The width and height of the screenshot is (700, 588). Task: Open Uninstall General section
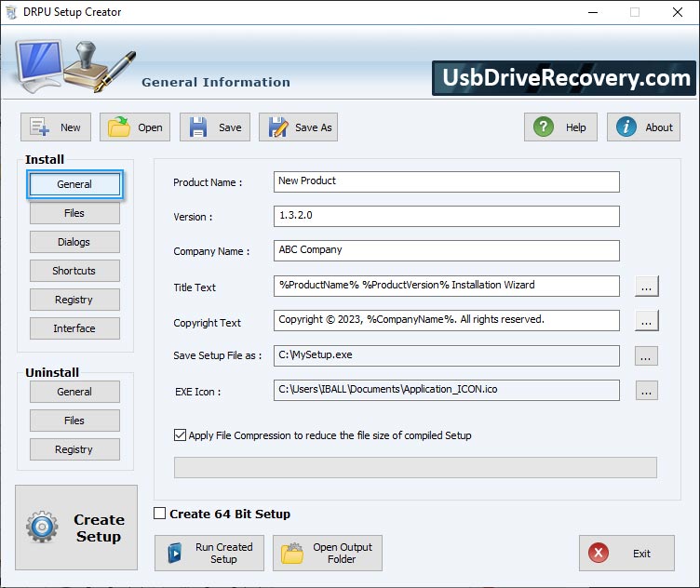pos(74,392)
